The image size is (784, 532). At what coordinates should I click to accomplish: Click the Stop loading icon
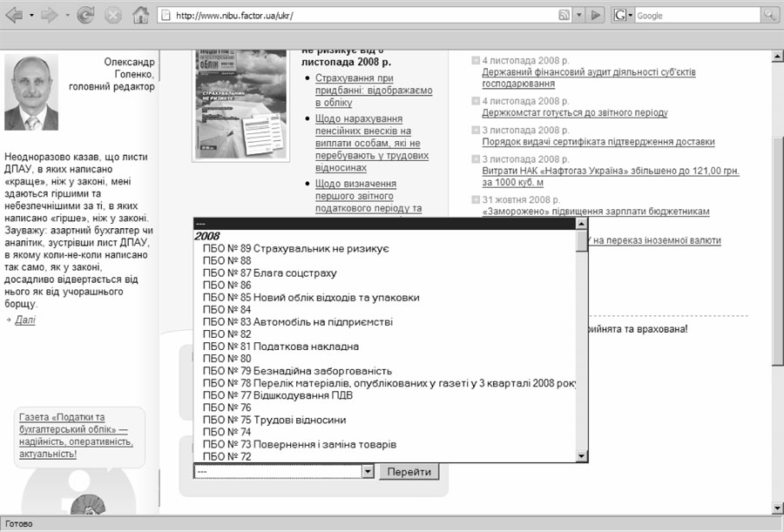pos(113,16)
